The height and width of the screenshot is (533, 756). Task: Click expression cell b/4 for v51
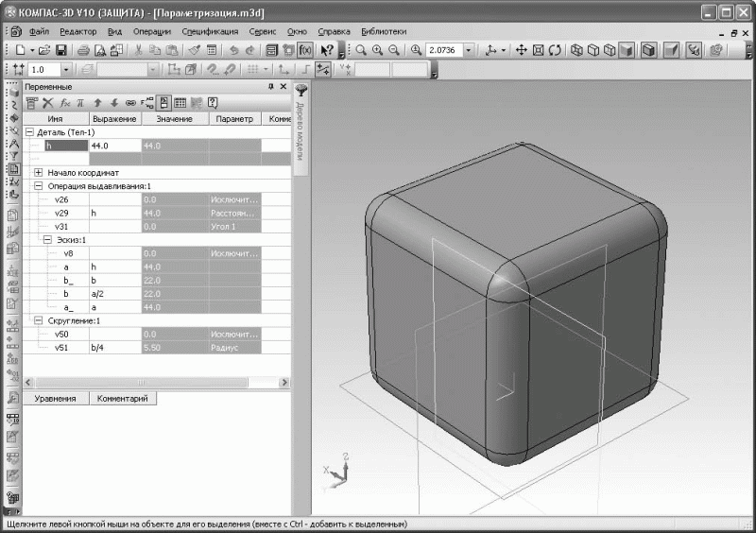114,348
